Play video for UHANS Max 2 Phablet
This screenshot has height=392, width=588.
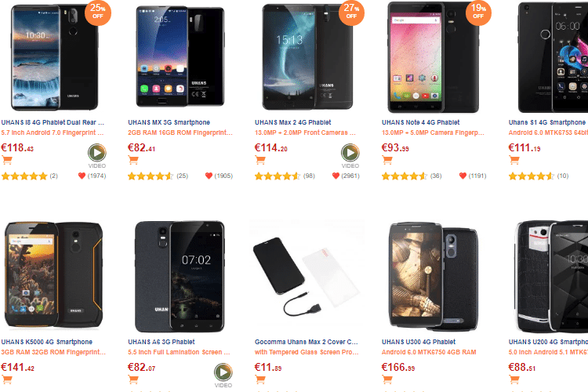(x=350, y=154)
